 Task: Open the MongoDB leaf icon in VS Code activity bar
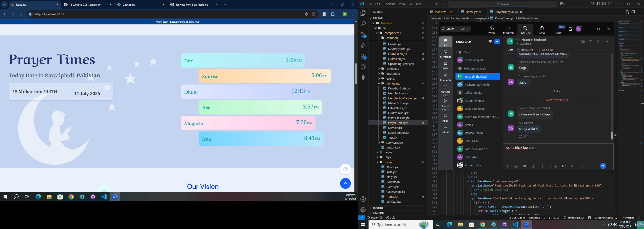coord(363,78)
